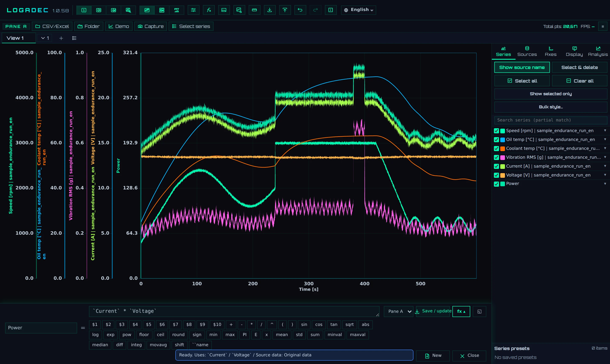Screen dimensions: 610x364
Task: Click the Save / update button
Action: [x=433, y=311]
